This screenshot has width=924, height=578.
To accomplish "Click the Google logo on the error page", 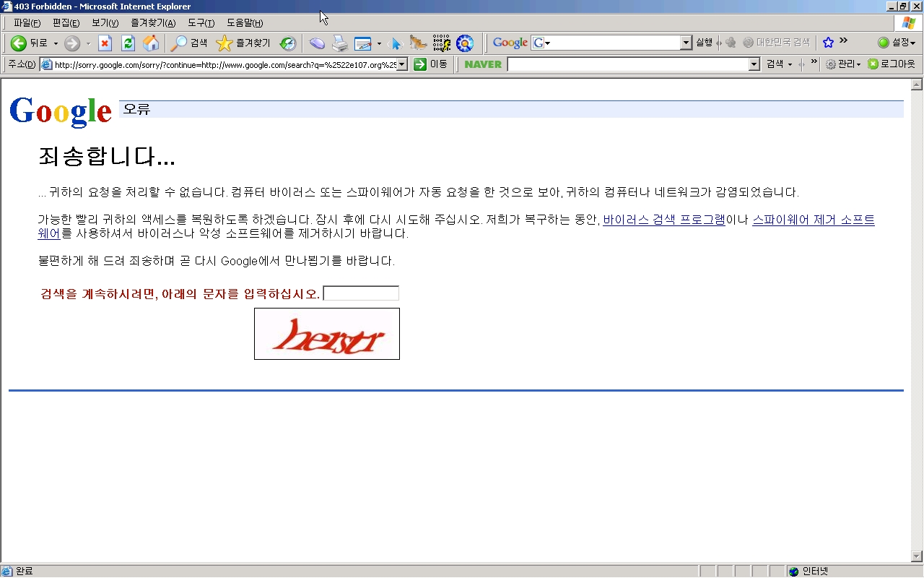I will click(61, 111).
